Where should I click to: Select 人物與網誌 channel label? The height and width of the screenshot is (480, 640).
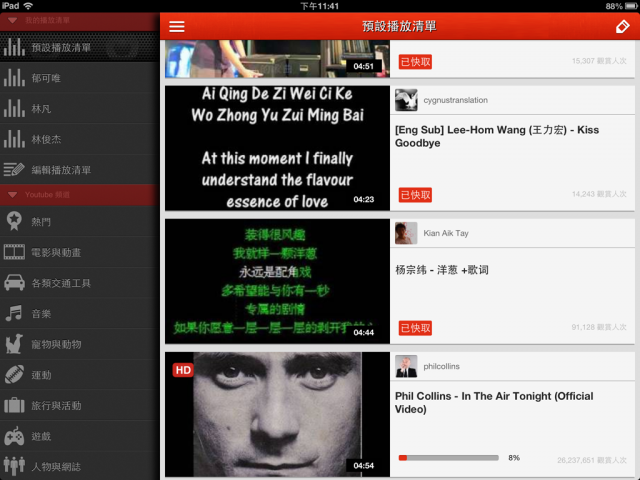tap(56, 467)
